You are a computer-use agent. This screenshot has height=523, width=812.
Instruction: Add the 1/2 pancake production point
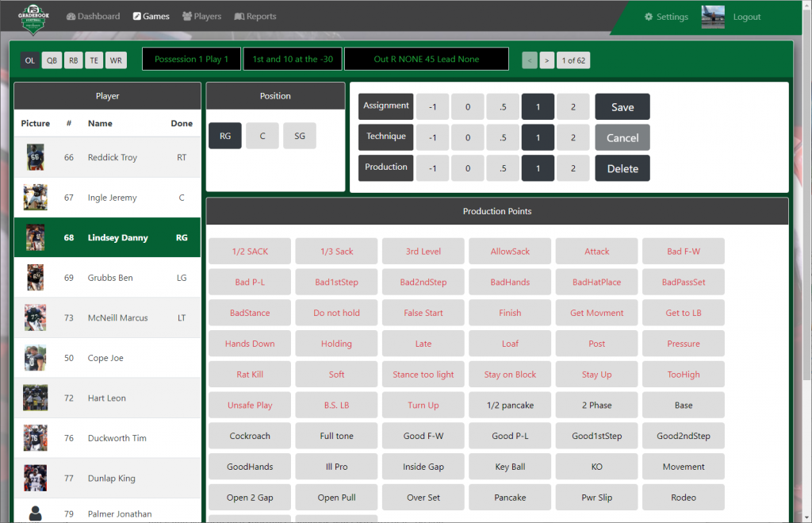click(510, 405)
